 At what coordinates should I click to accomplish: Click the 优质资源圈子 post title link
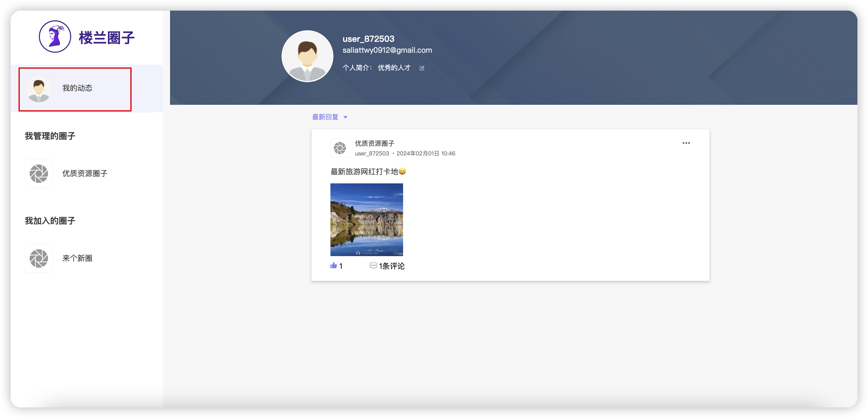[x=374, y=143]
